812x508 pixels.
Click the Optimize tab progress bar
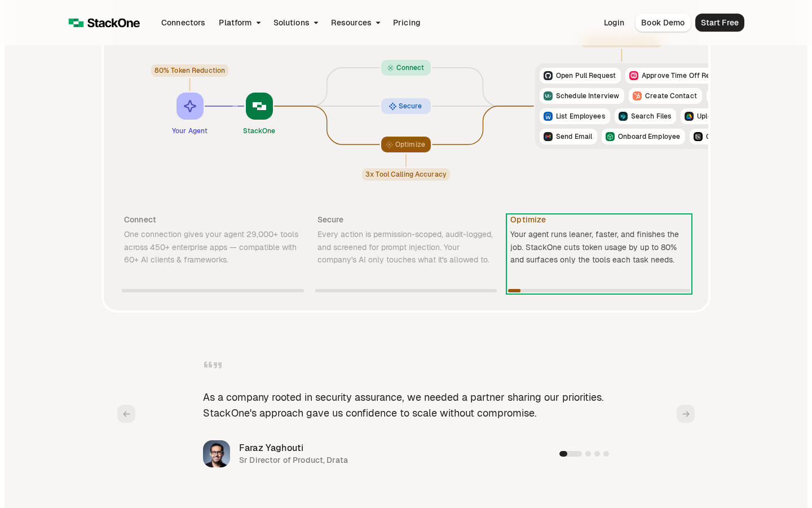pyautogui.click(x=599, y=291)
